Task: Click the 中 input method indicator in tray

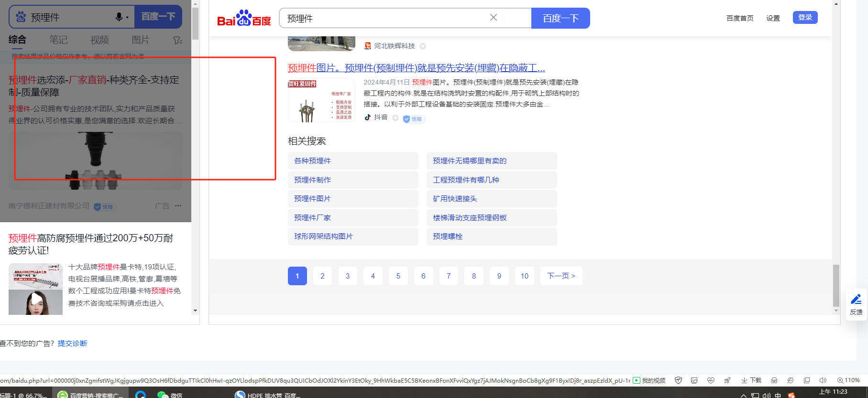Action: click(778, 396)
